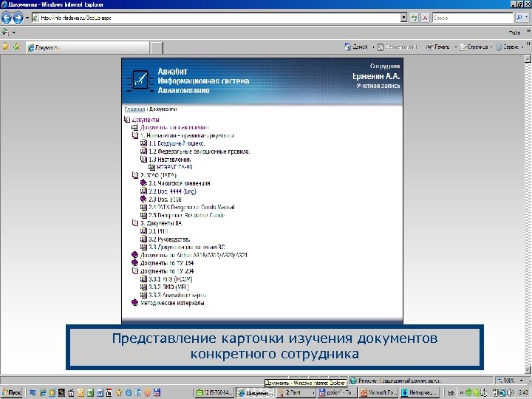Open the search provider dropdown arrow
Screen dimensions: 532x399
click(x=528, y=18)
